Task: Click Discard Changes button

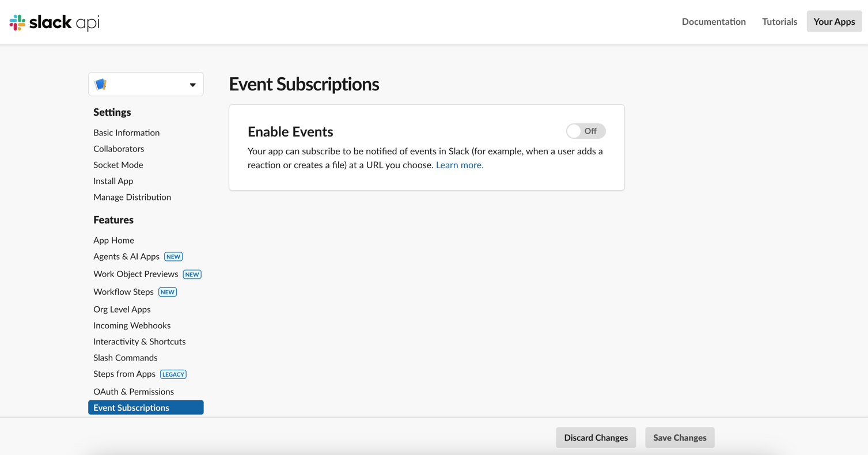Action: click(596, 438)
